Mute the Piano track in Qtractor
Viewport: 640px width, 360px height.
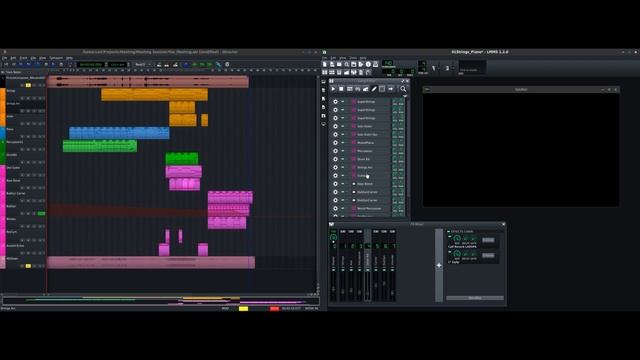click(28, 137)
